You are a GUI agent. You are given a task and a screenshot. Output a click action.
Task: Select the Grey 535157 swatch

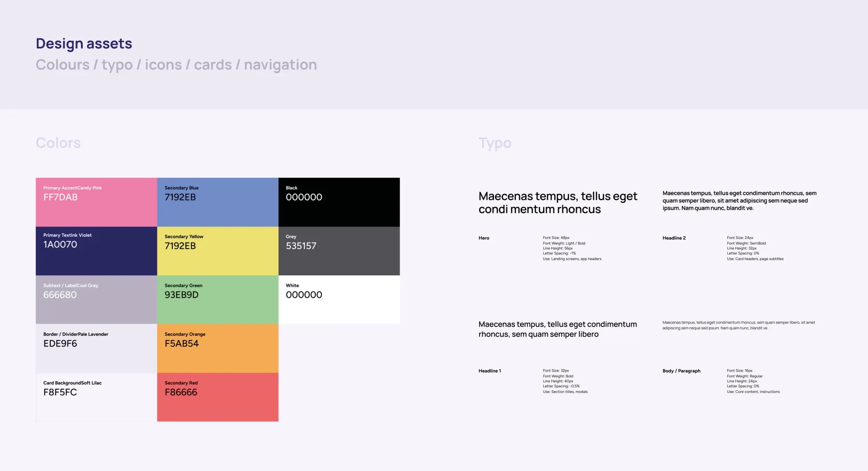[339, 251]
